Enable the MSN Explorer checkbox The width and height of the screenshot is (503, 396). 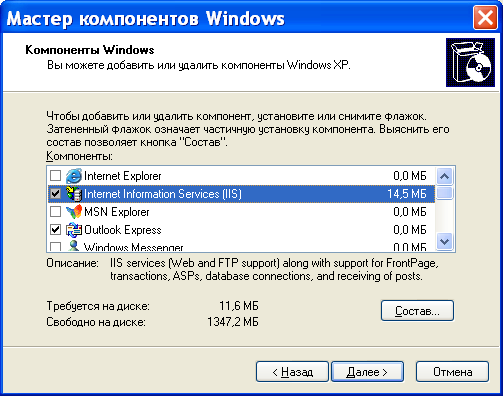55,211
